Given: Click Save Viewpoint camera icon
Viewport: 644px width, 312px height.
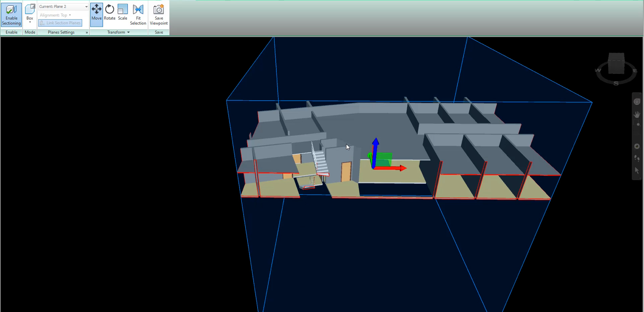Looking at the screenshot, I should (159, 15).
